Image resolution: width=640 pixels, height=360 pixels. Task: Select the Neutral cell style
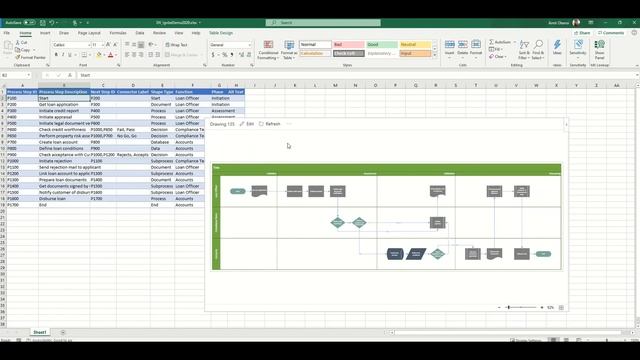pyautogui.click(x=415, y=44)
